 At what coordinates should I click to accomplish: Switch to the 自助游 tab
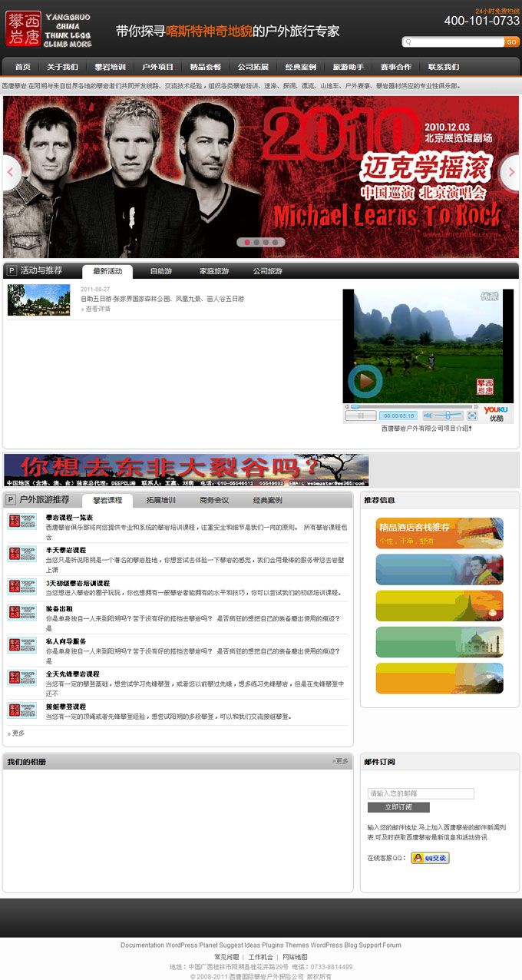coord(160,271)
